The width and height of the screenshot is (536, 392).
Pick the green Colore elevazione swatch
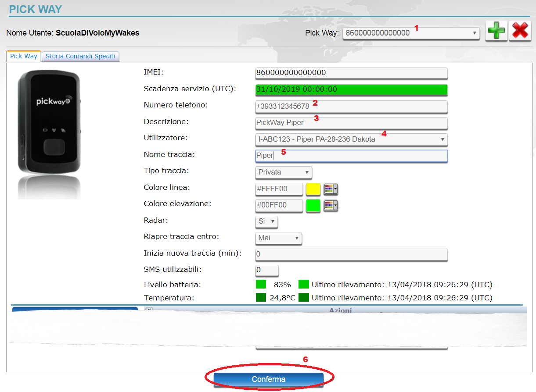(313, 205)
